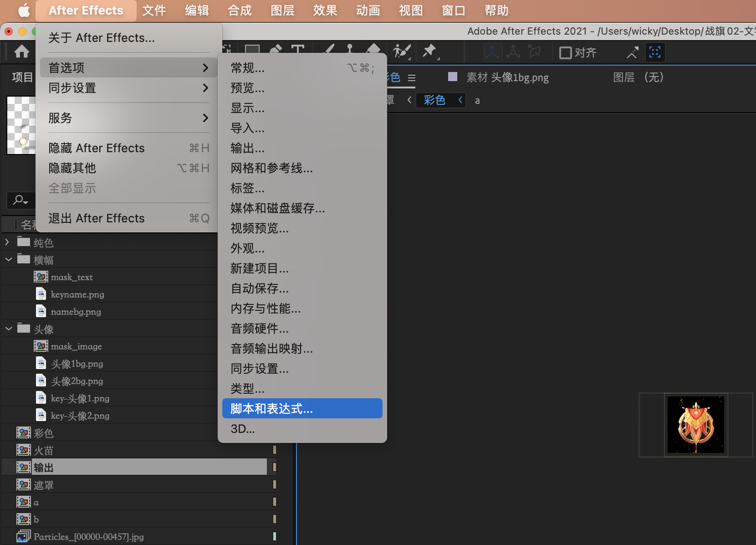Open the 彩色 viewer panel hamburger menu
Image resolution: width=756 pixels, height=545 pixels.
point(412,77)
